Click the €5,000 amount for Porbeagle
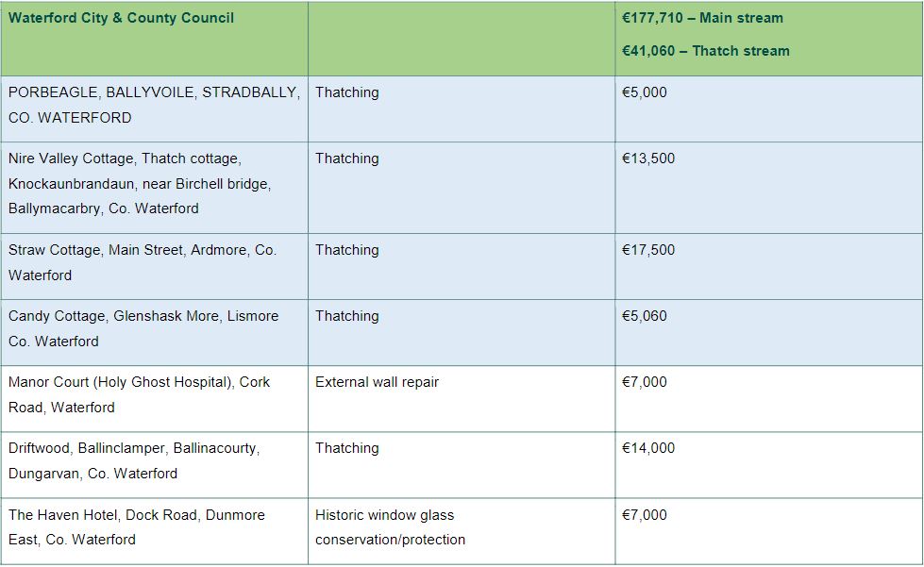924x567 pixels. coord(644,92)
